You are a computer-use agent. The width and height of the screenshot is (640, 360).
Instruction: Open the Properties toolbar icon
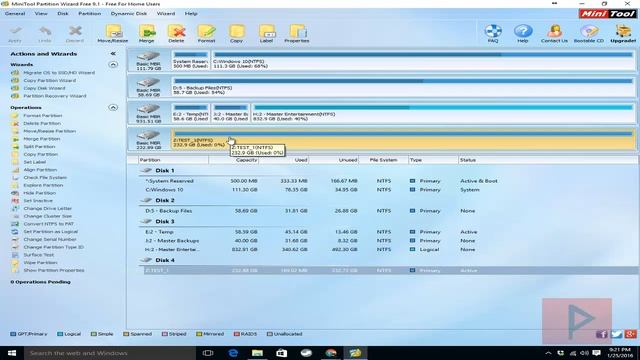click(x=297, y=33)
